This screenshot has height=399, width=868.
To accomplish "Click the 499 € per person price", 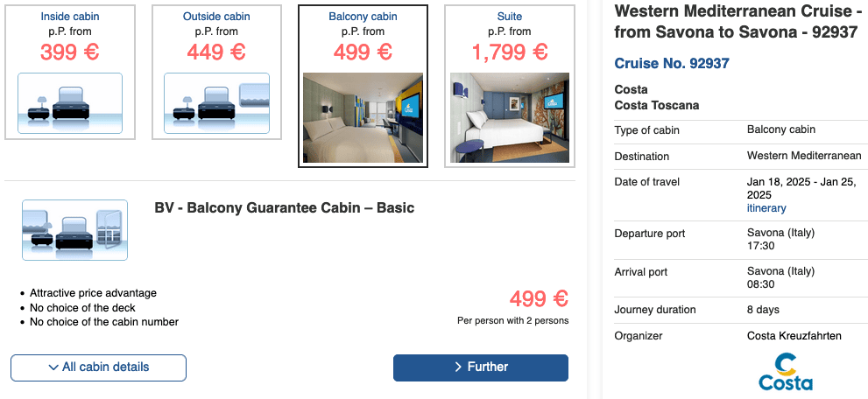I will (539, 299).
